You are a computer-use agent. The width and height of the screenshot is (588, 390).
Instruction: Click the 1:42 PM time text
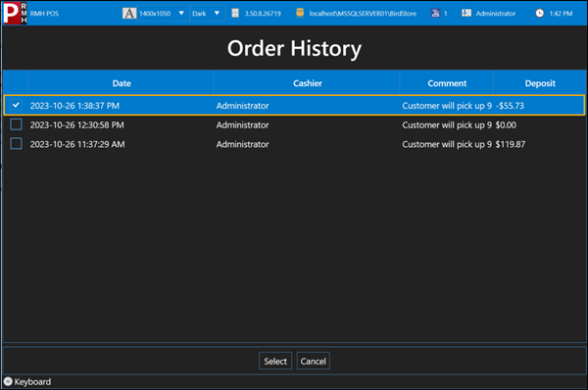point(561,14)
